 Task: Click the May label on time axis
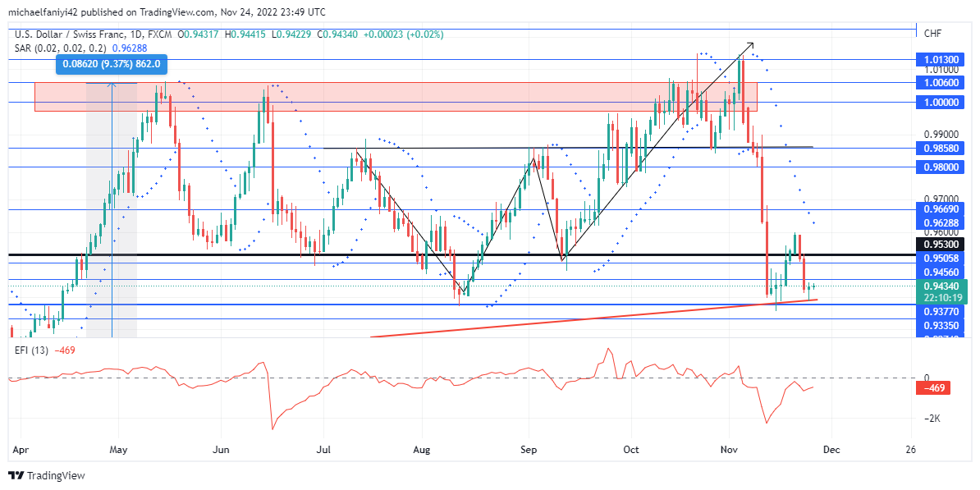(118, 450)
